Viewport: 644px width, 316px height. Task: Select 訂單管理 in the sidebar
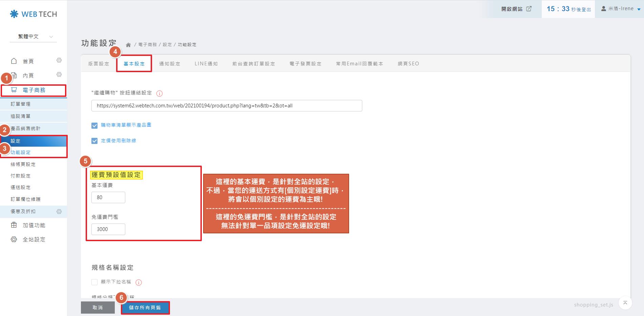[x=21, y=104]
